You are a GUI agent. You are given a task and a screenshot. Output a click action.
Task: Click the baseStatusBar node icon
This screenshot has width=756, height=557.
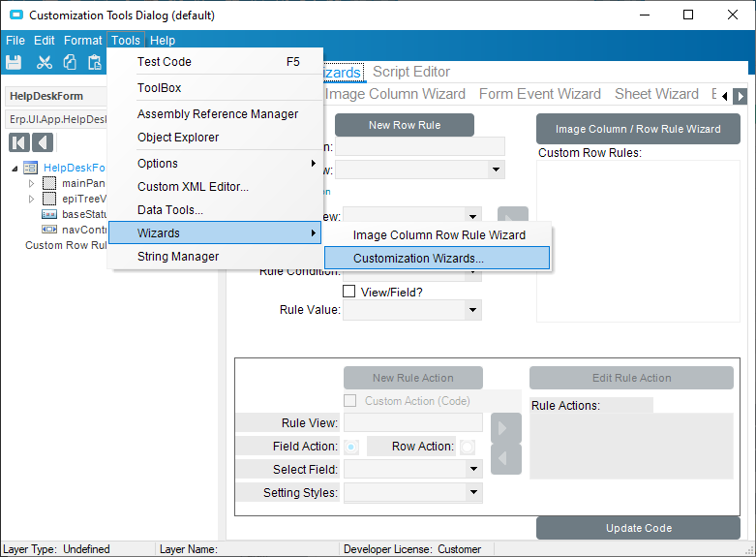[49, 214]
